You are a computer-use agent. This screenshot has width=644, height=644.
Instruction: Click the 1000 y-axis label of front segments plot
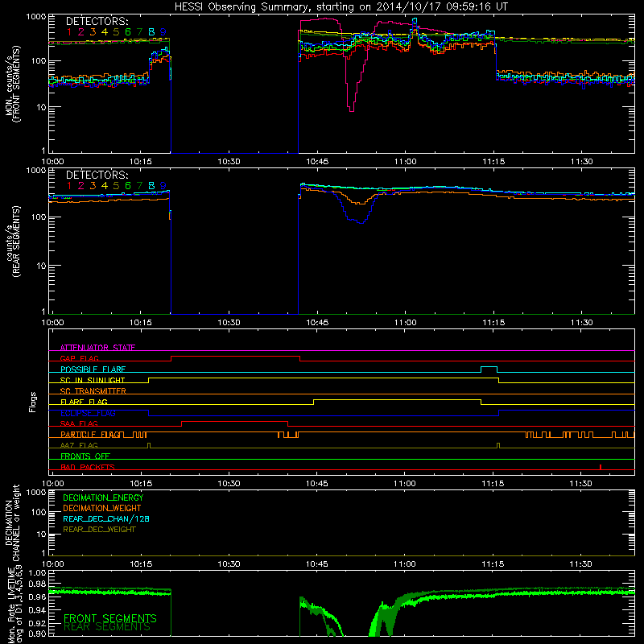[35, 17]
